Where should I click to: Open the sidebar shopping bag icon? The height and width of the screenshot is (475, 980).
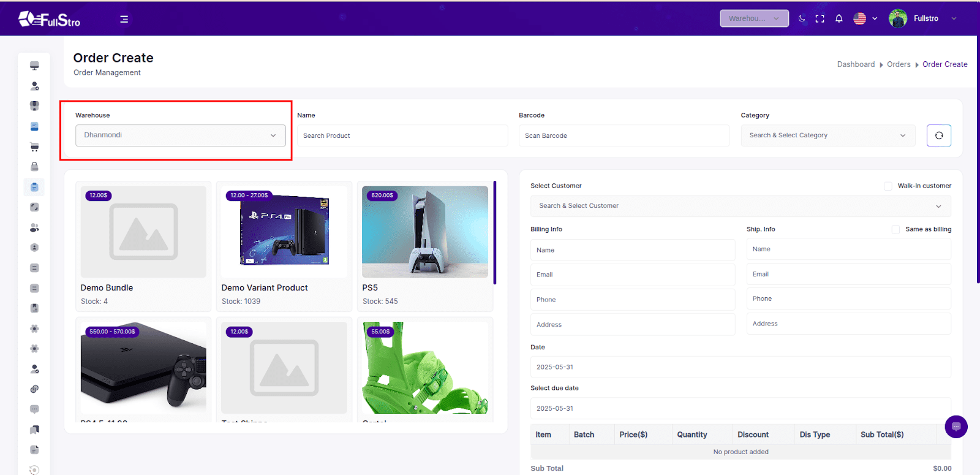tap(34, 167)
